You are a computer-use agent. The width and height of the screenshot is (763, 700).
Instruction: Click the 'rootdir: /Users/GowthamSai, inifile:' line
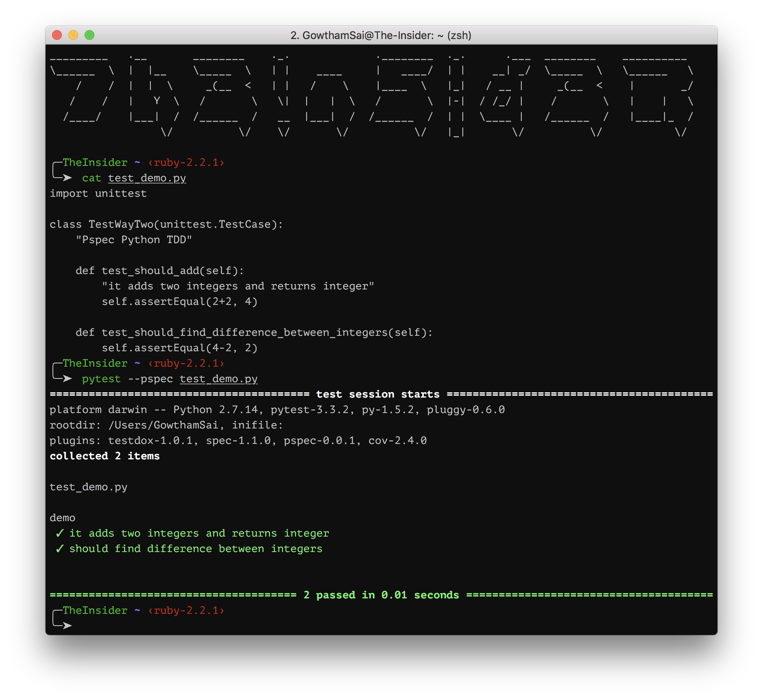166,425
